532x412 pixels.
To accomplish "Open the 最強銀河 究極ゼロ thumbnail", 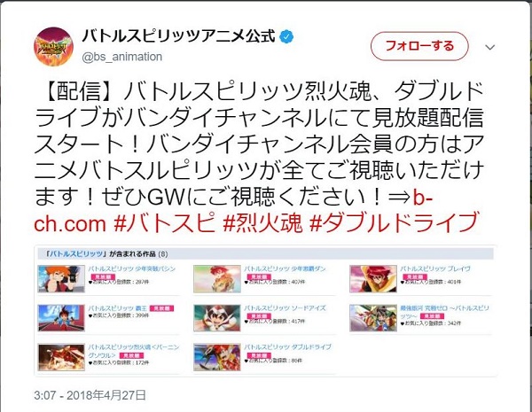I will (373, 318).
